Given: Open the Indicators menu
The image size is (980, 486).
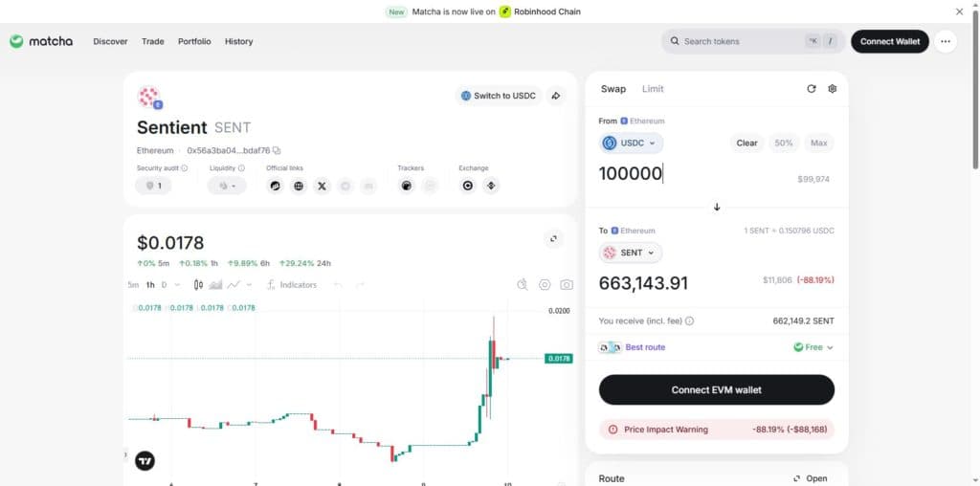Looking at the screenshot, I should coord(292,285).
